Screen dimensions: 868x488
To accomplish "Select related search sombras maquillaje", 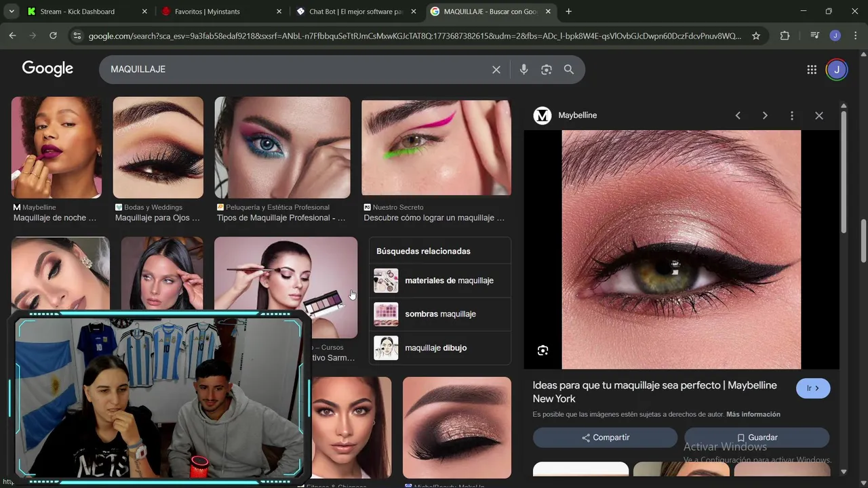I will pos(439,314).
